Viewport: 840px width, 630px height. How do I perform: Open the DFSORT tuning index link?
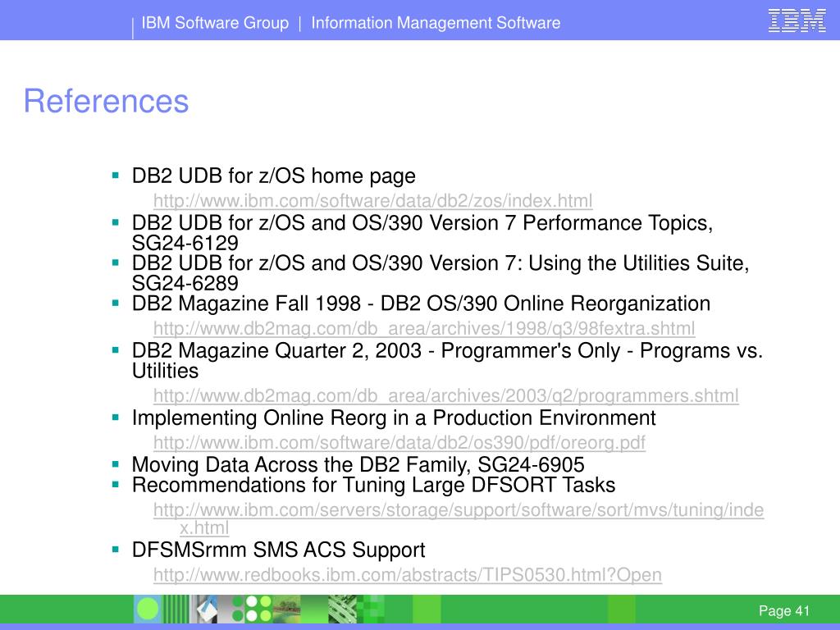pyautogui.click(x=459, y=518)
